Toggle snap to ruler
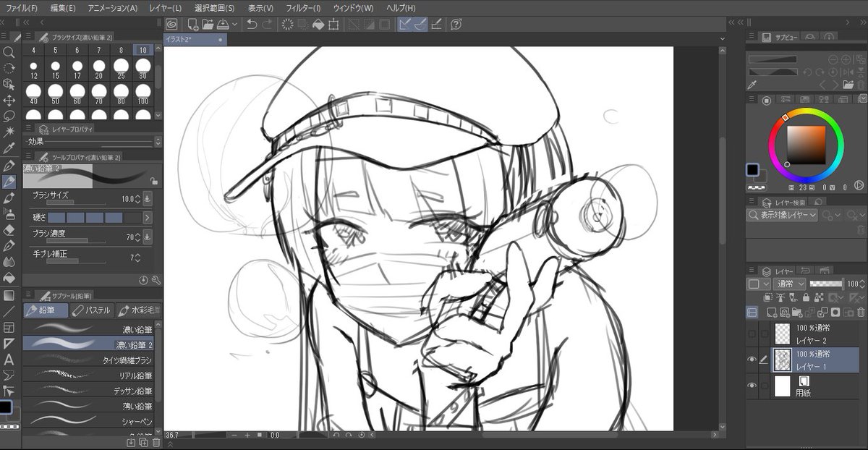868x450 pixels. 405,25
